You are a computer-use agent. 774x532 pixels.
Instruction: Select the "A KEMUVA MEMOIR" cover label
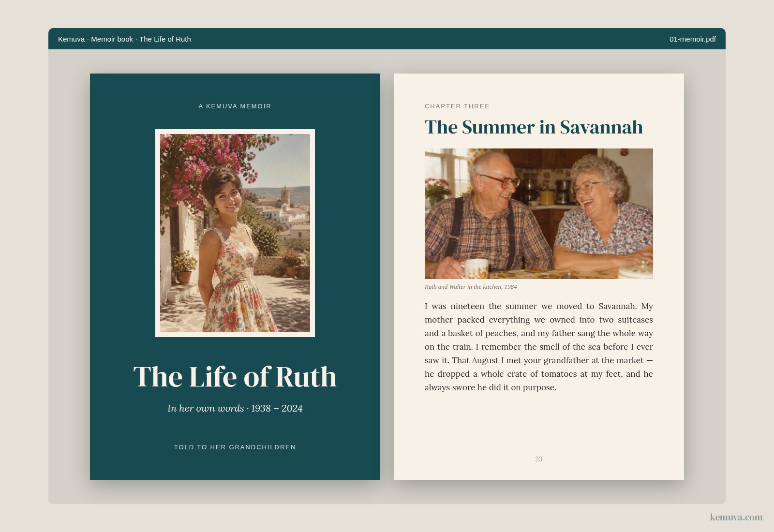(235, 106)
